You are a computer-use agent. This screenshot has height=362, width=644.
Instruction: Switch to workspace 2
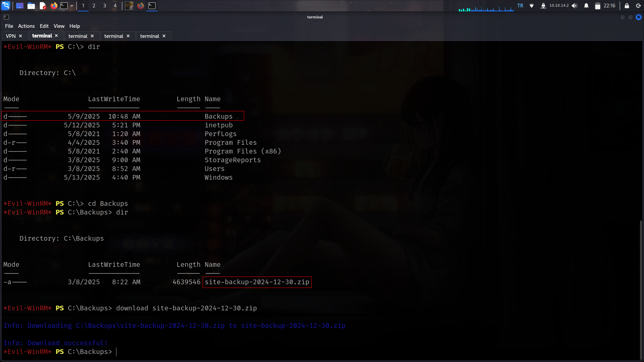[94, 6]
